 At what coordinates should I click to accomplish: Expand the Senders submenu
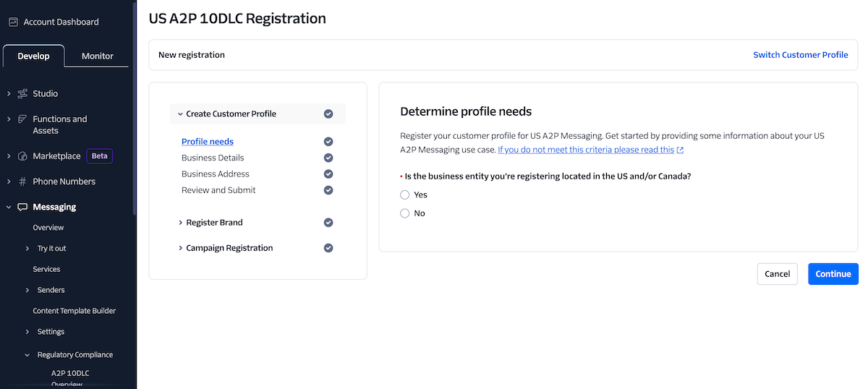click(27, 290)
